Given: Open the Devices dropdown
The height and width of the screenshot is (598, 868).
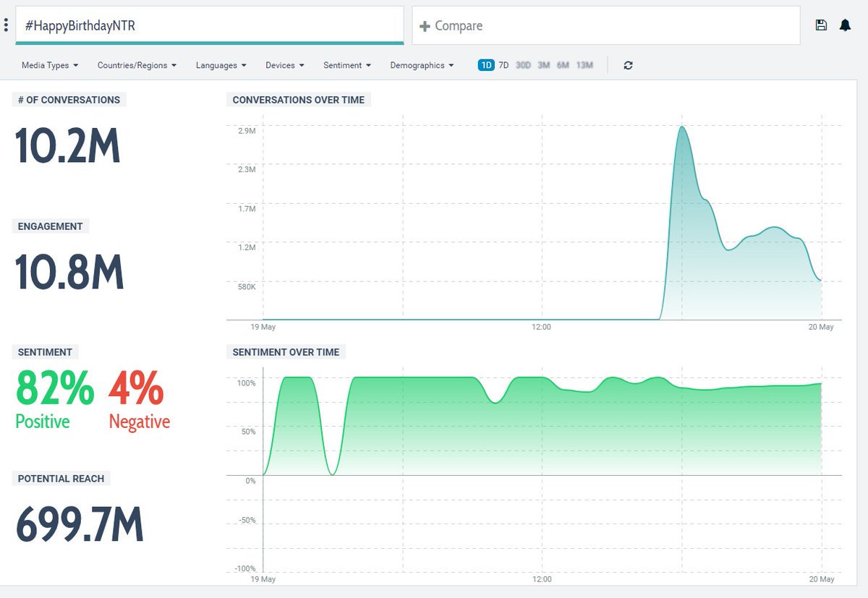Looking at the screenshot, I should (x=284, y=65).
